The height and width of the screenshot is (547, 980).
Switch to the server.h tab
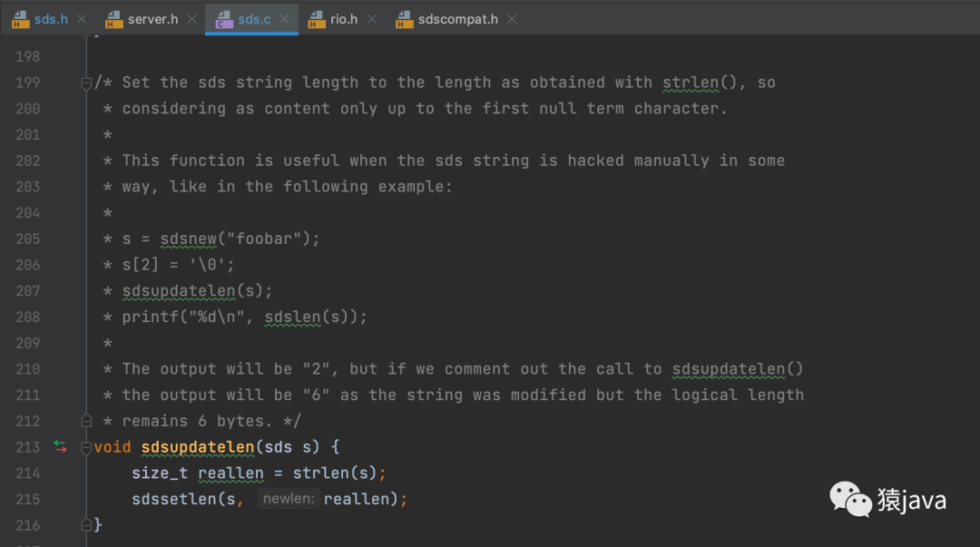pos(152,19)
